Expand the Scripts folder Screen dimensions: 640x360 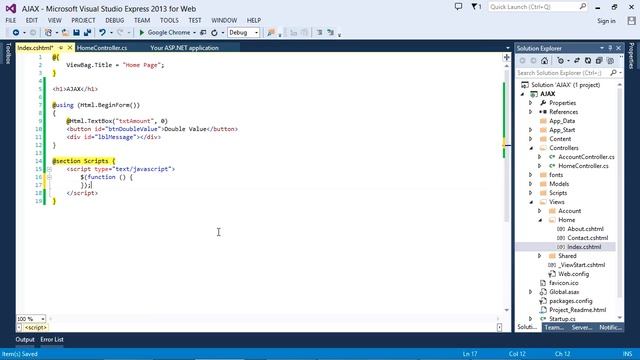click(x=531, y=193)
